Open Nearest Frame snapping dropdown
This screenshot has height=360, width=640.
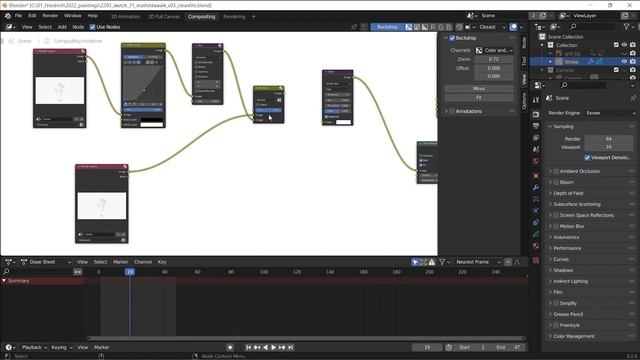[x=478, y=262]
